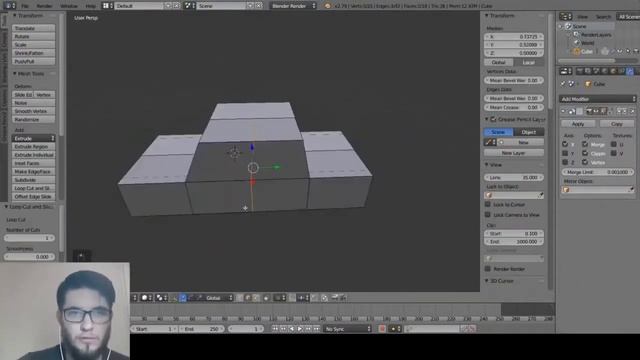Screen dimensions: 640x360
Task: Click Loop Cut and Slide tool
Action: pos(33,188)
